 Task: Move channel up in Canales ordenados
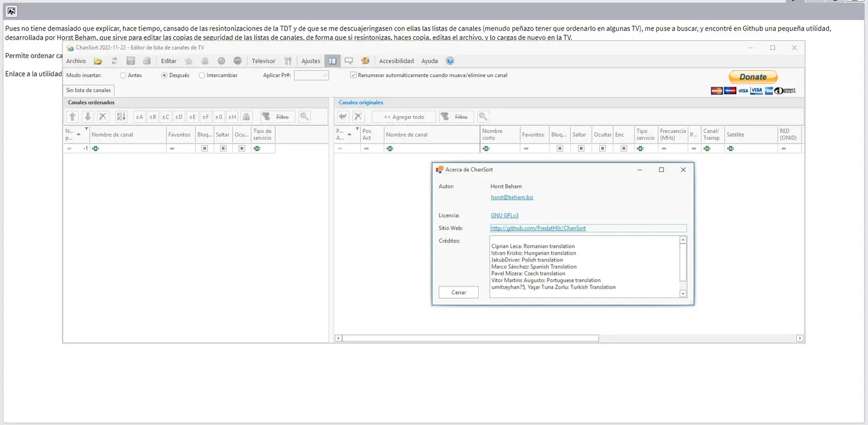[x=72, y=117]
